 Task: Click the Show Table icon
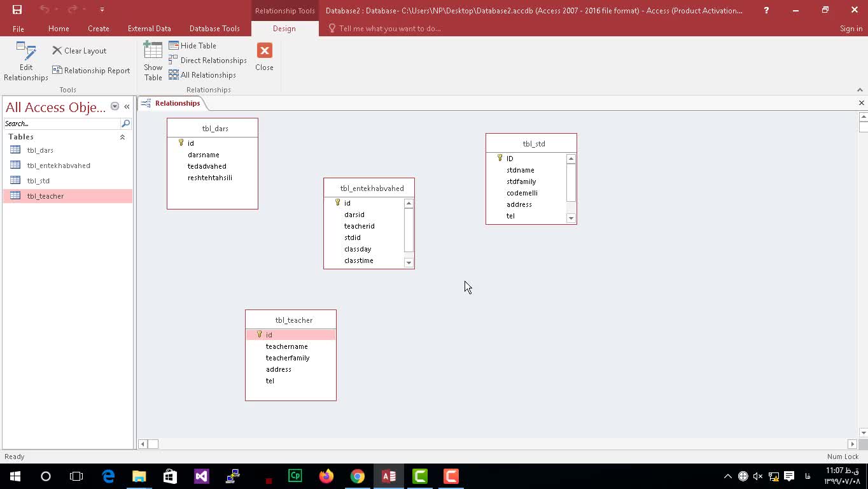[153, 51]
